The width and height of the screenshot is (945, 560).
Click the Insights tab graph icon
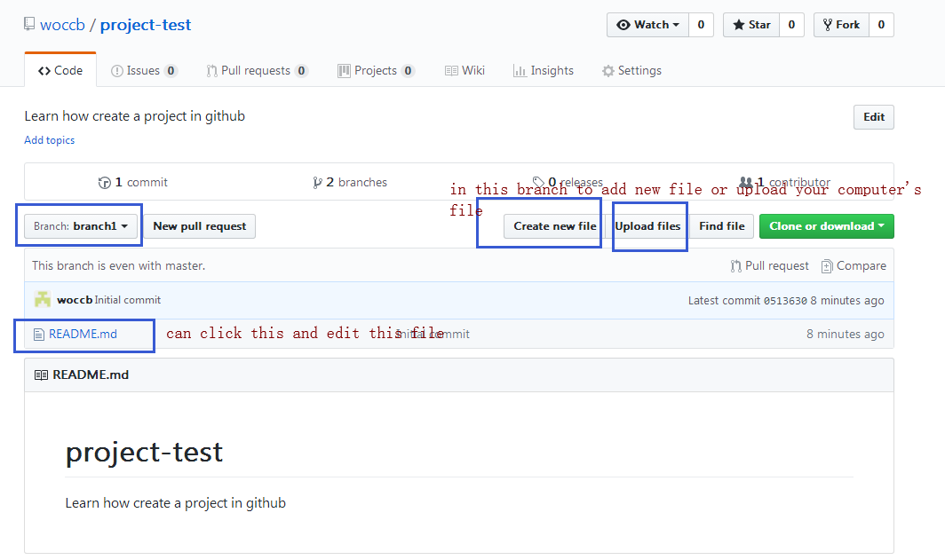[520, 71]
